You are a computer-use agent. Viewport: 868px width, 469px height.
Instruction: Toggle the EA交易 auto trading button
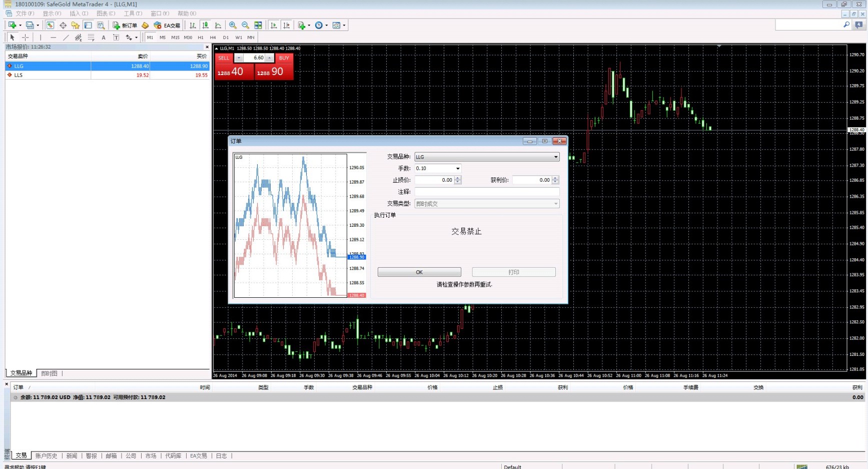[167, 25]
